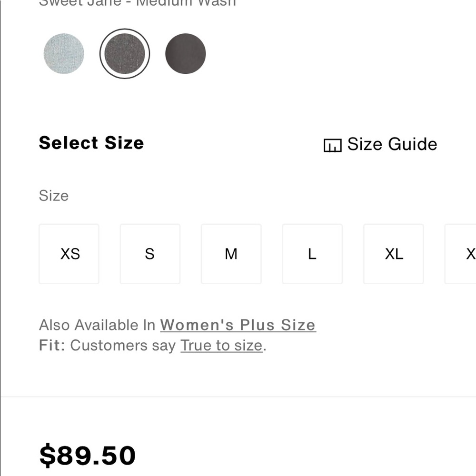Choose the darkest wash color swatch

[x=186, y=54]
